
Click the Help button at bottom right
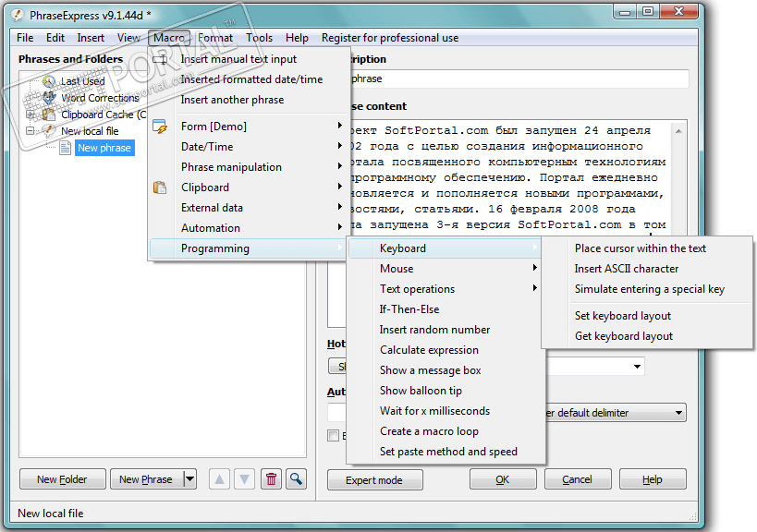[653, 479]
